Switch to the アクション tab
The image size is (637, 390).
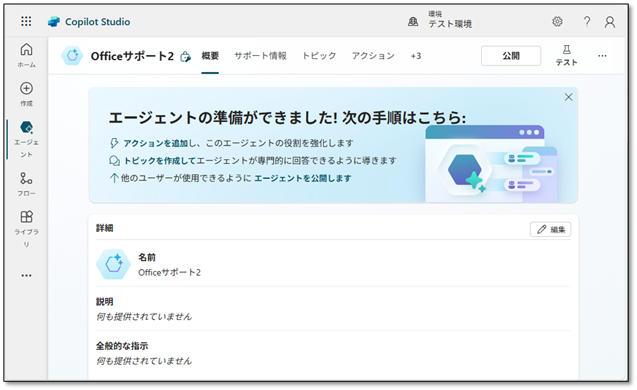pyautogui.click(x=373, y=56)
